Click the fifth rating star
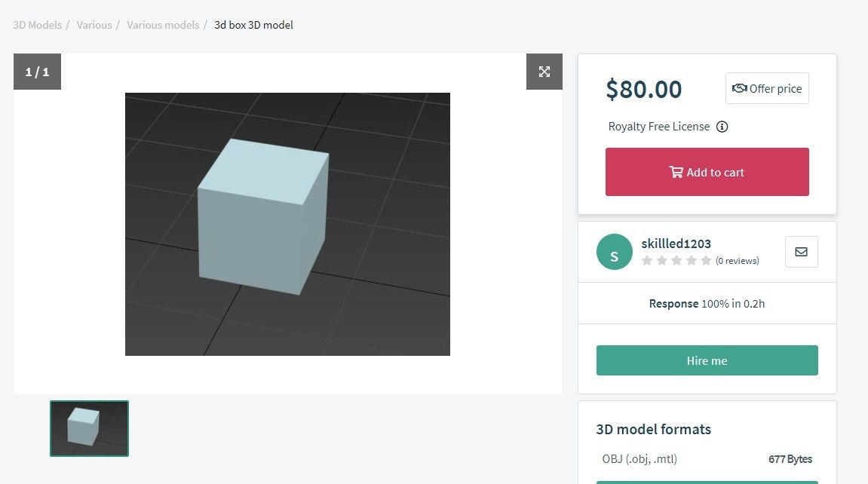This screenshot has height=484, width=868. pyautogui.click(x=706, y=261)
